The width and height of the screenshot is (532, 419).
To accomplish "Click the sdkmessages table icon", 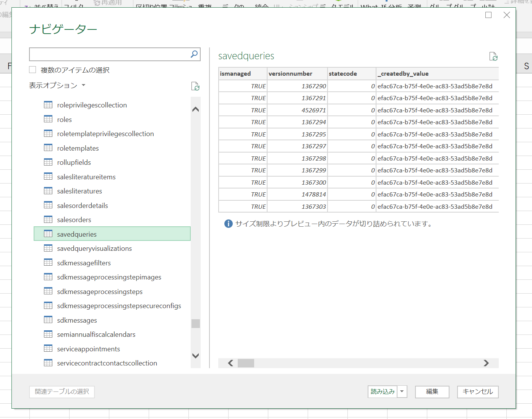I will (x=48, y=320).
